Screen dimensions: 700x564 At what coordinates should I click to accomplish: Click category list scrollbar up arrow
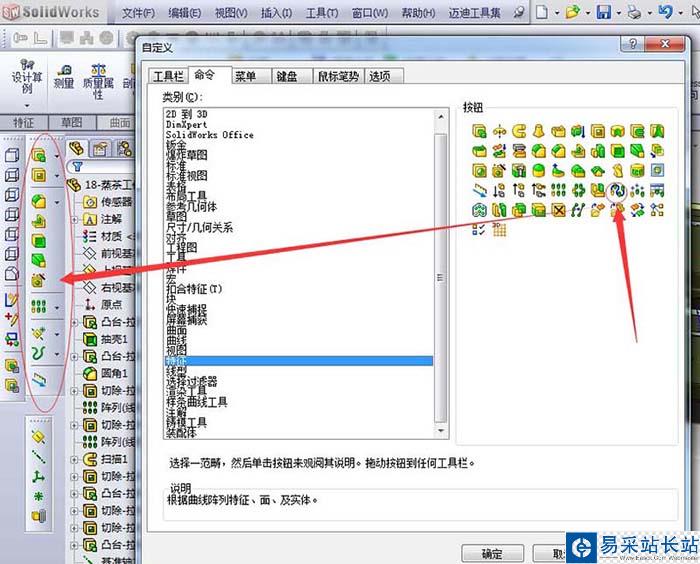pyautogui.click(x=441, y=117)
